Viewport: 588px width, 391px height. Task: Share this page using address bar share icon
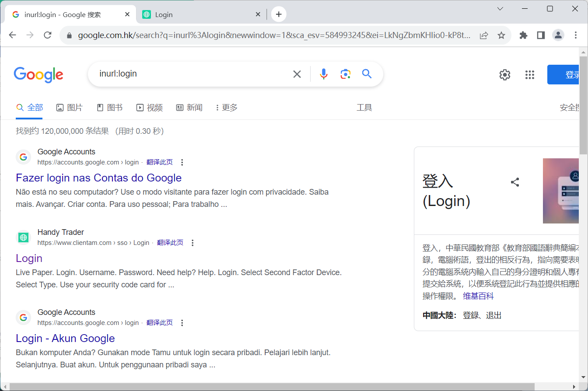[x=484, y=35]
